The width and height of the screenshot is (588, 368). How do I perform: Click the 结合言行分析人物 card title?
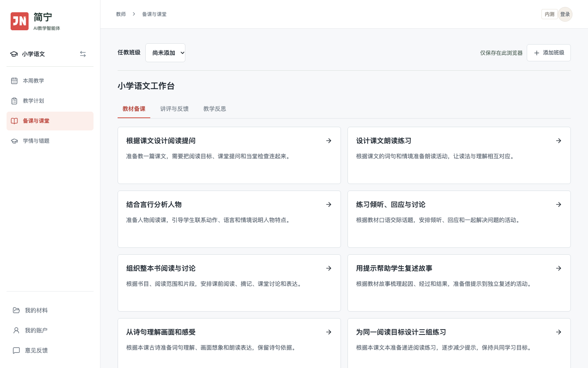[x=154, y=204]
